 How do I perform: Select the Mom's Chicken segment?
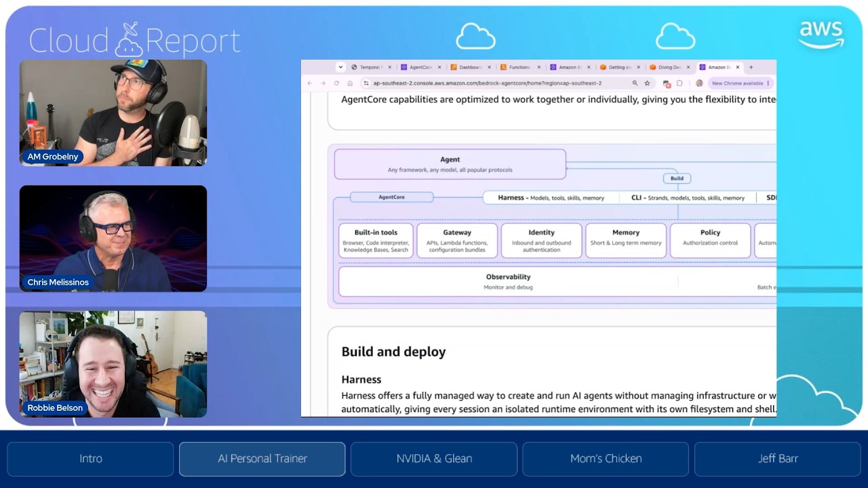coord(606,459)
